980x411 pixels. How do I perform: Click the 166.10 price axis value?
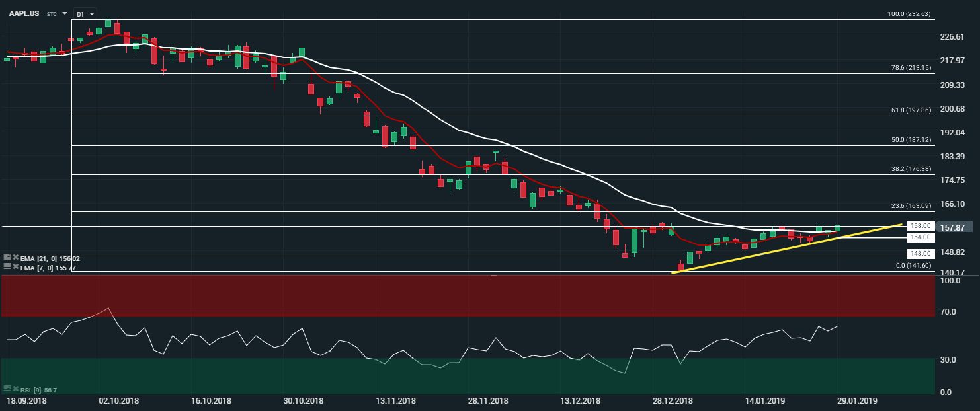pos(952,205)
